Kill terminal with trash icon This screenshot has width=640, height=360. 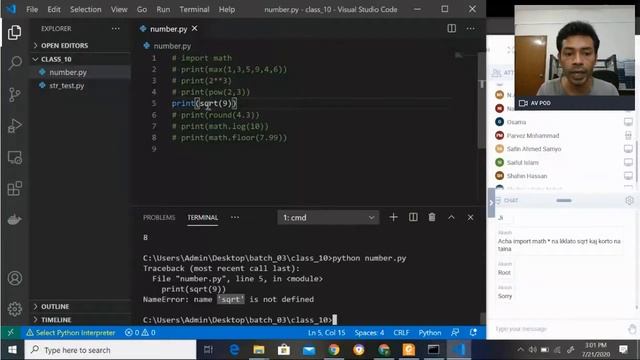click(432, 218)
